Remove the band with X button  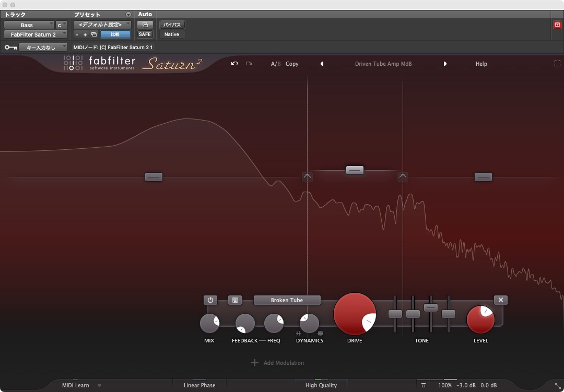501,300
